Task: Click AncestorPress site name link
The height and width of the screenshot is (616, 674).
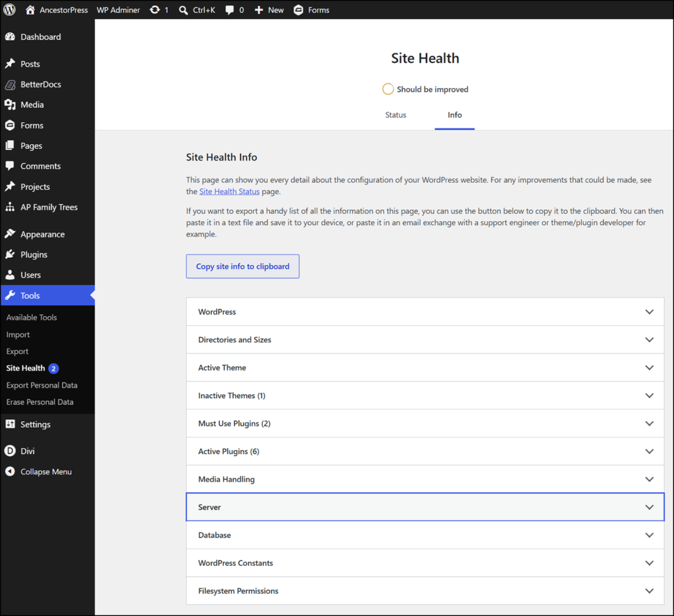Action: click(64, 10)
